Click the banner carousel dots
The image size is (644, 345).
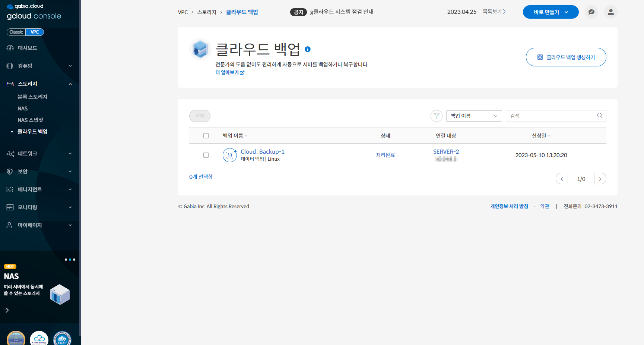pos(70,260)
